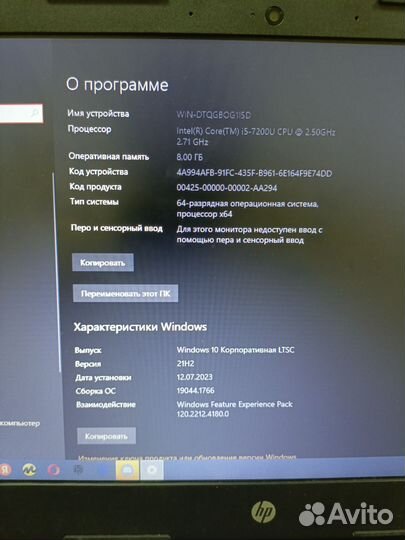Click the Процессор label

point(90,129)
